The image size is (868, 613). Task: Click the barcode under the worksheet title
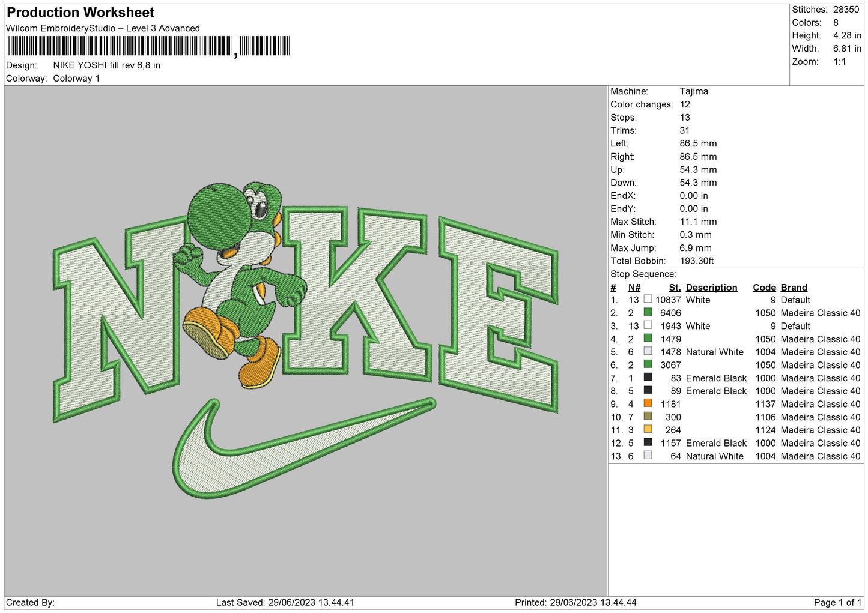tap(148, 46)
